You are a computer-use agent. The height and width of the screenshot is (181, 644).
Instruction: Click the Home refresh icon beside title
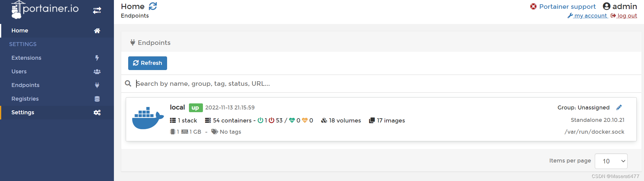click(x=153, y=6)
